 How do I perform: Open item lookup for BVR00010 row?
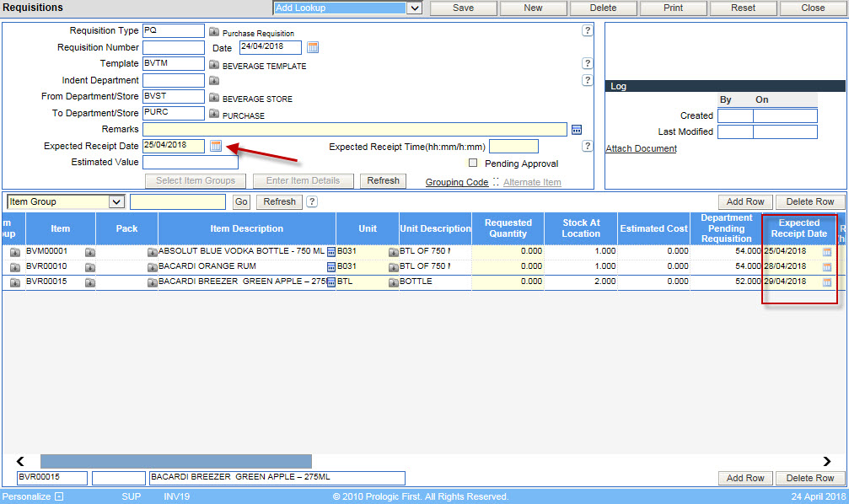90,267
